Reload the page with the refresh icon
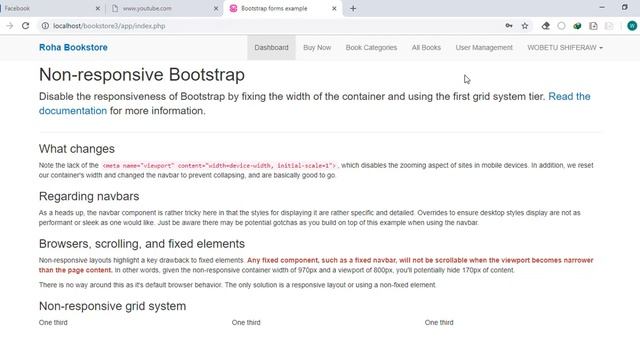Image resolution: width=640 pixels, height=360 pixels. click(x=25, y=26)
